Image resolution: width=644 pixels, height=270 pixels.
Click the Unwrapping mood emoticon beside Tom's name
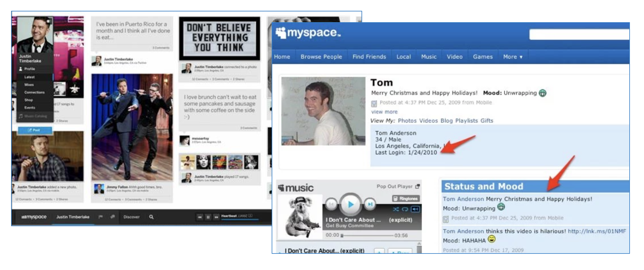(542, 93)
